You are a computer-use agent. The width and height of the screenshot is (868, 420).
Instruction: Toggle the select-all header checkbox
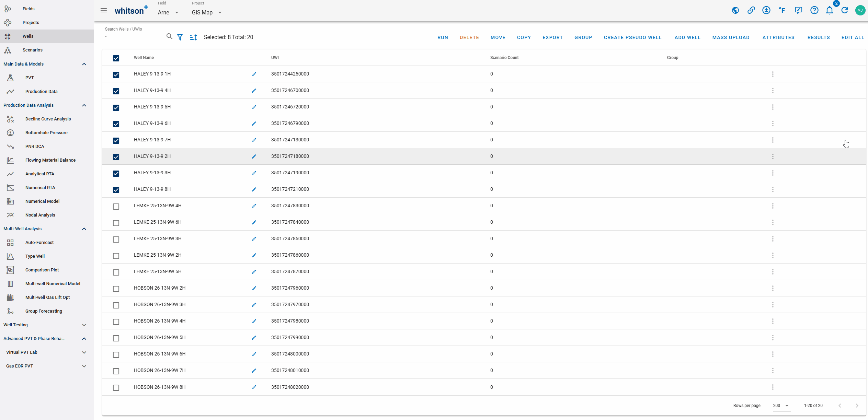tap(116, 58)
